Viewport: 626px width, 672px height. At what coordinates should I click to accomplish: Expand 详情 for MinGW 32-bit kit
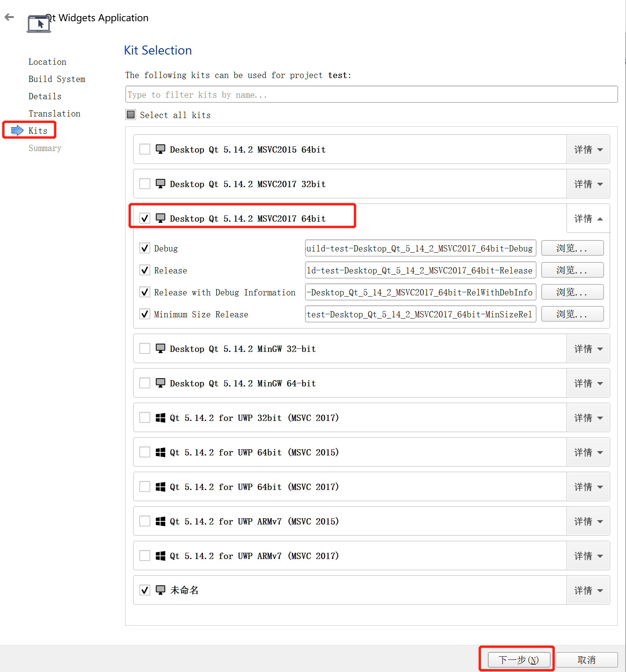(588, 348)
